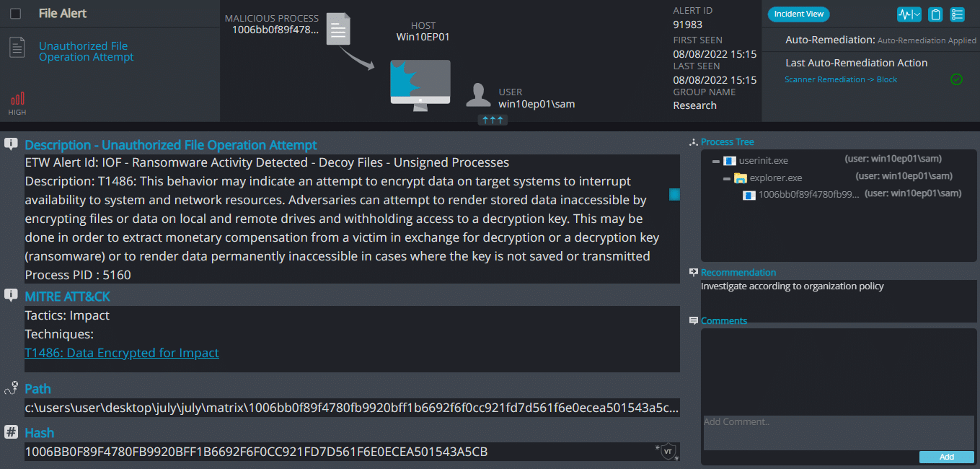This screenshot has width=980, height=469.
Task: Collapse the userinit.exe tree node
Action: (716, 161)
